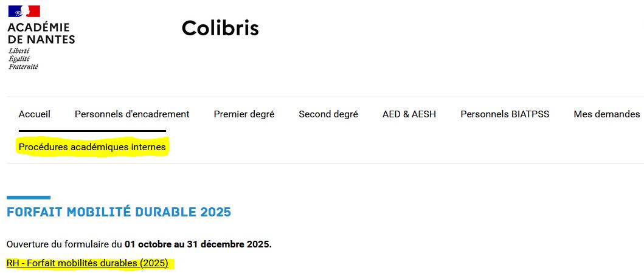This screenshot has height=276, width=644.
Task: Click the Marianne tricolor flag logo
Action: tap(24, 12)
